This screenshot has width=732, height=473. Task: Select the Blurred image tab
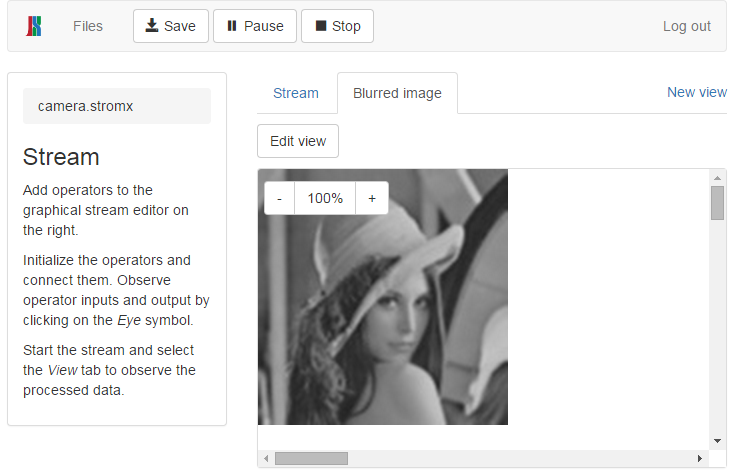point(397,93)
